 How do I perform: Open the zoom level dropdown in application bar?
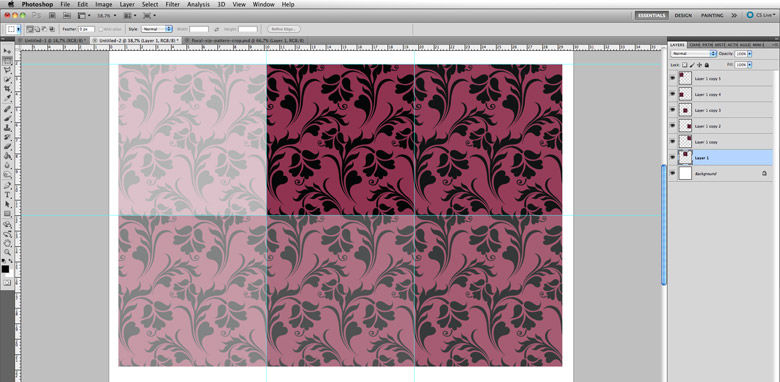click(106, 15)
